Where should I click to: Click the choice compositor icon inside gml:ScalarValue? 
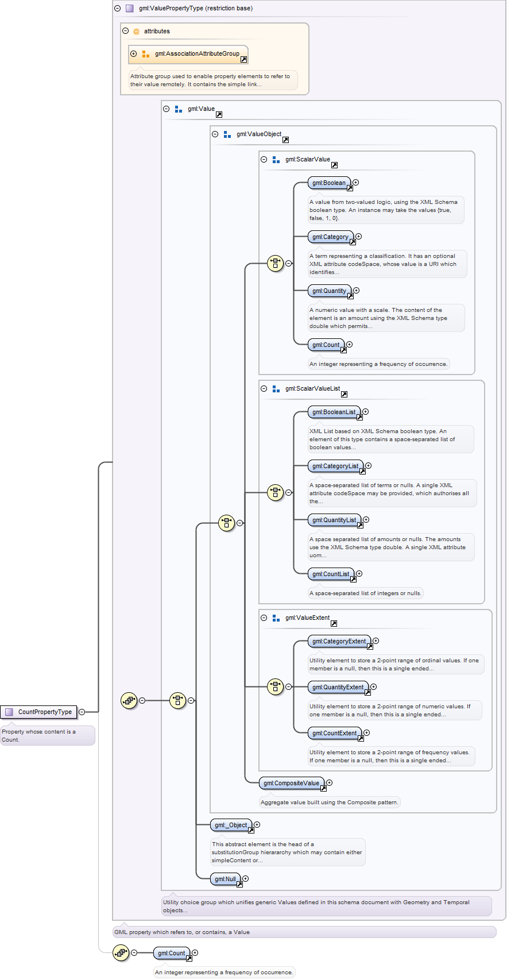(x=276, y=264)
